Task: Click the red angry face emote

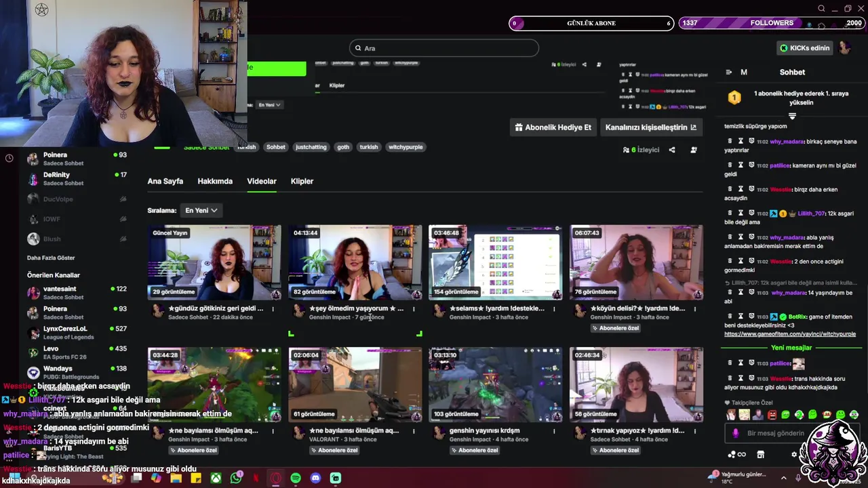Action: (772, 415)
